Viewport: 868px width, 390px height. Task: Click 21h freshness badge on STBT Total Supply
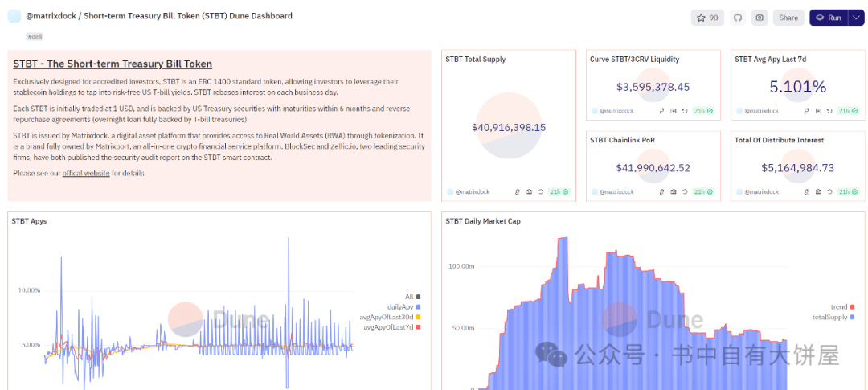coord(559,191)
